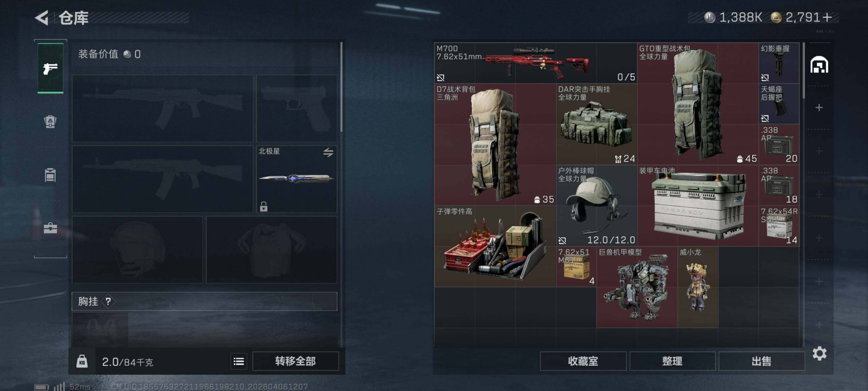Select the M700 sniper rifle item
The image size is (868, 391).
(536, 63)
